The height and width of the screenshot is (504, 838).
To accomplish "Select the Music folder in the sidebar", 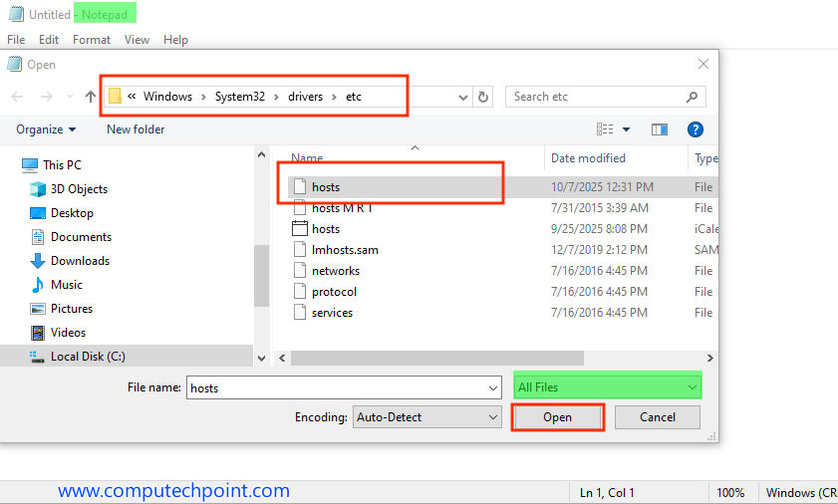I will 67,285.
